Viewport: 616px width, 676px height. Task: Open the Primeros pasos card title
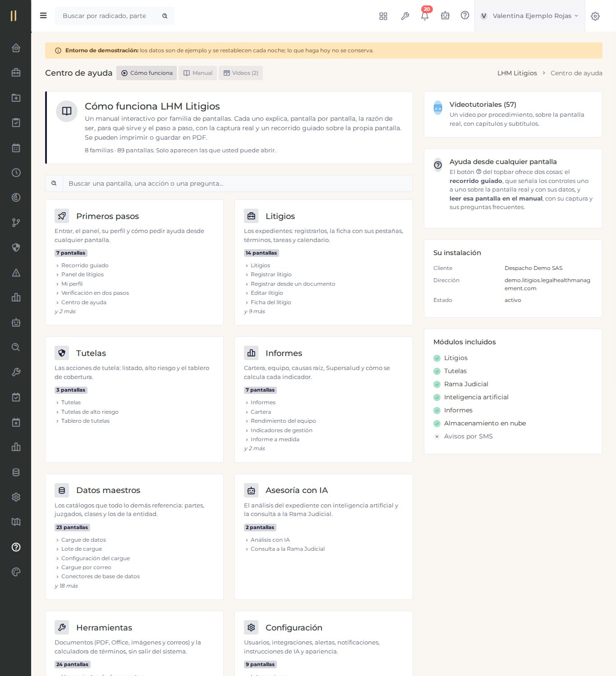point(107,216)
